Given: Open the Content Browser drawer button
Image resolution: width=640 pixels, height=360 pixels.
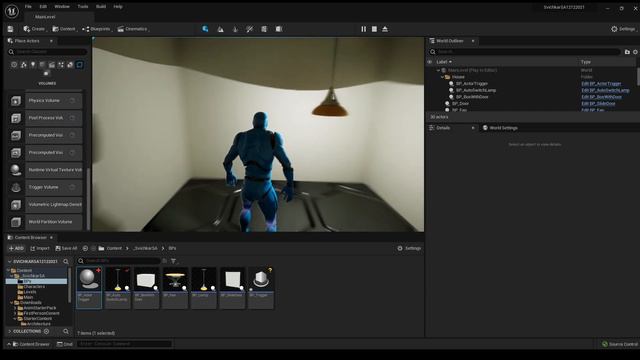Looking at the screenshot, I should 29,344.
